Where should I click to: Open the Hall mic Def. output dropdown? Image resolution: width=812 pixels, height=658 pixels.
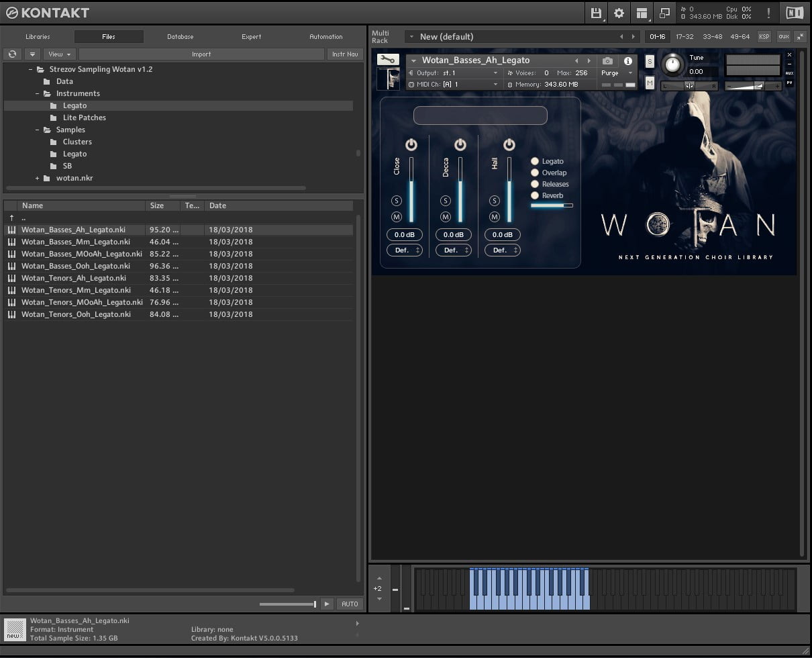[x=503, y=250]
